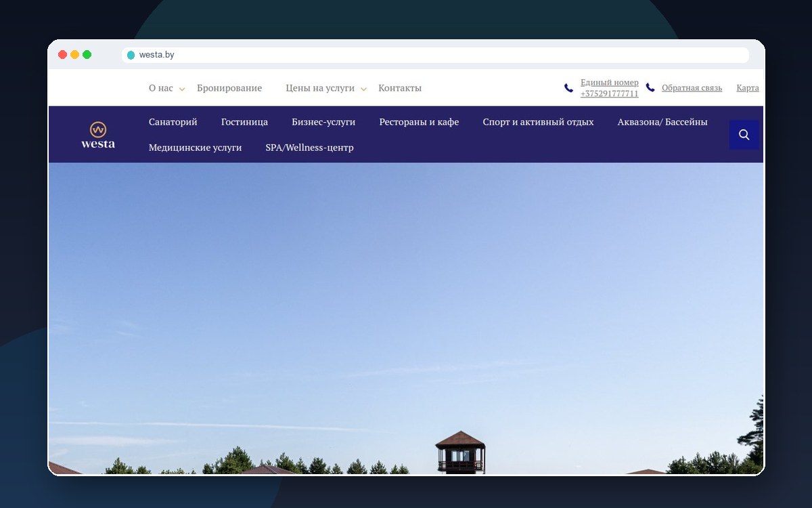
Task: Expand the О нас dropdown arrow
Action: click(x=182, y=89)
